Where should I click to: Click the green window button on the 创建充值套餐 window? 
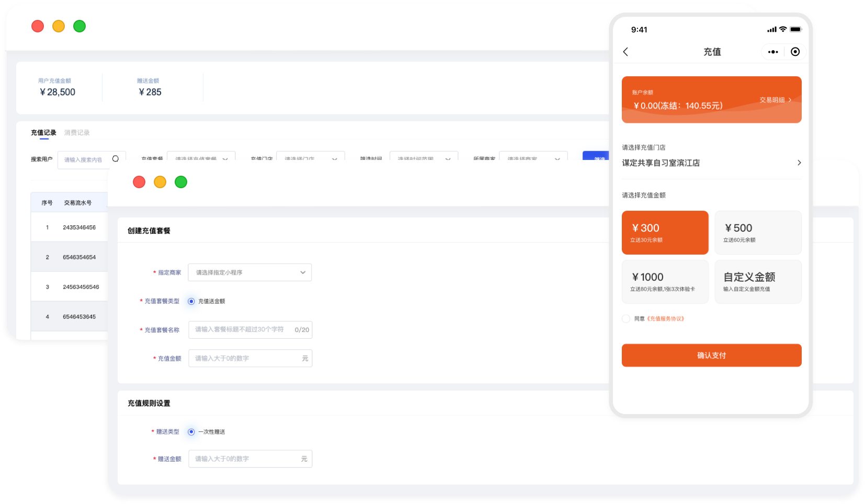[181, 182]
